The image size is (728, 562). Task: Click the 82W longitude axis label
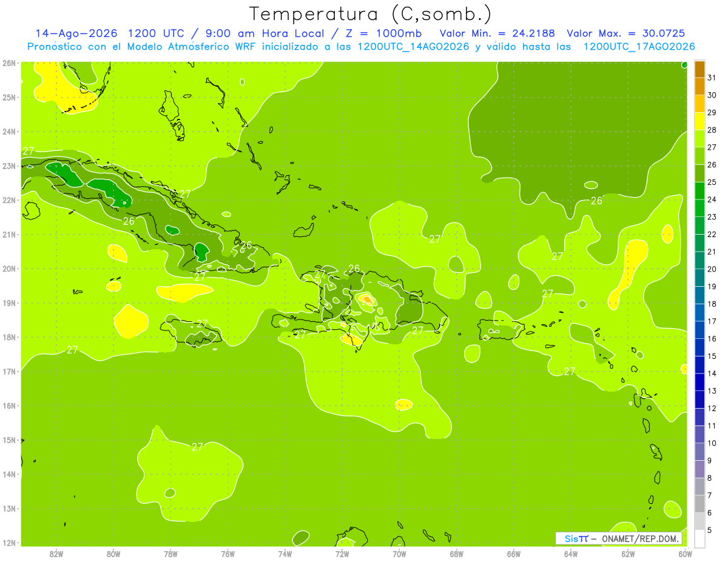(56, 554)
